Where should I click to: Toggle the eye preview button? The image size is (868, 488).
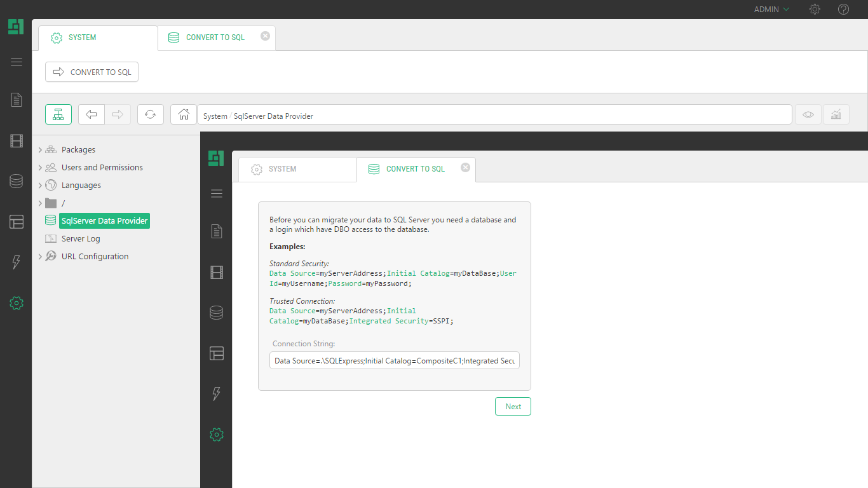tap(808, 114)
